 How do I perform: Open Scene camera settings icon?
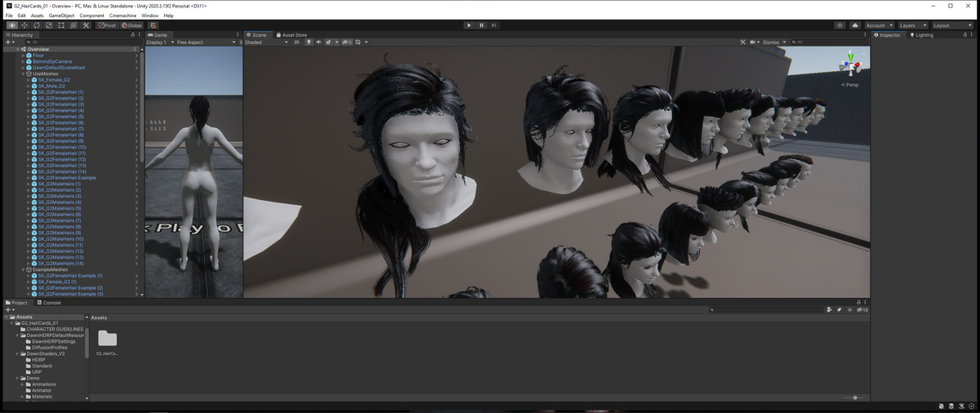tap(753, 42)
